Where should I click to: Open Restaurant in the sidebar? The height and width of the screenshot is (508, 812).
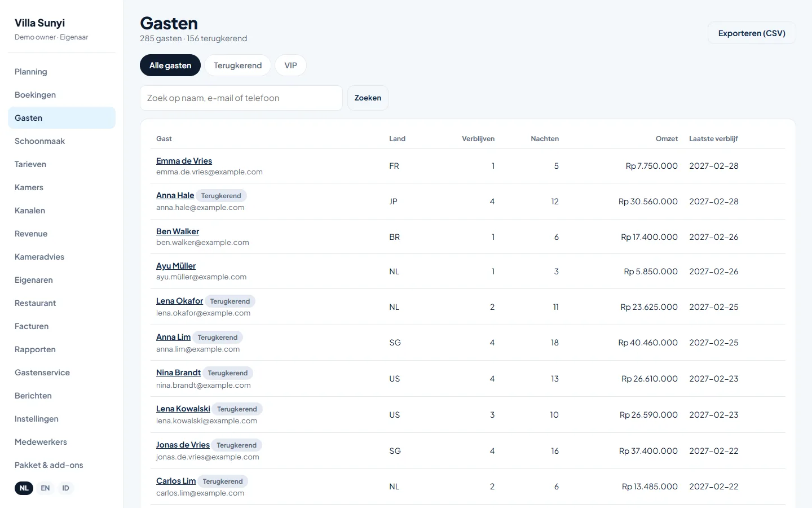click(x=61, y=303)
